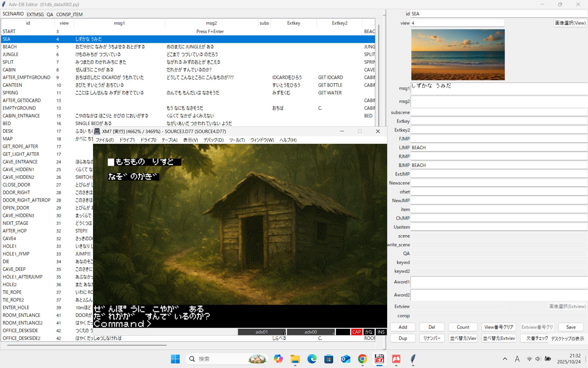The width and height of the screenshot is (588, 368).
Task: Open the Copilot taskbar icon
Action: click(x=278, y=359)
